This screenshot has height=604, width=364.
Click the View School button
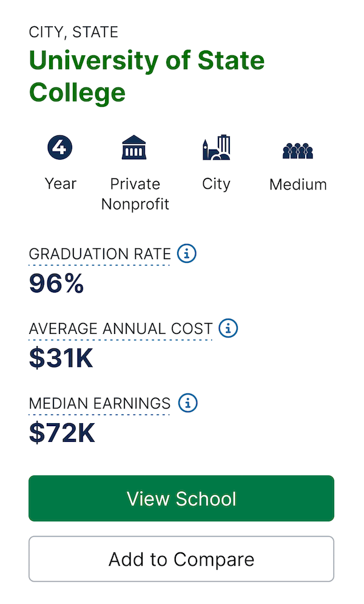(x=181, y=498)
